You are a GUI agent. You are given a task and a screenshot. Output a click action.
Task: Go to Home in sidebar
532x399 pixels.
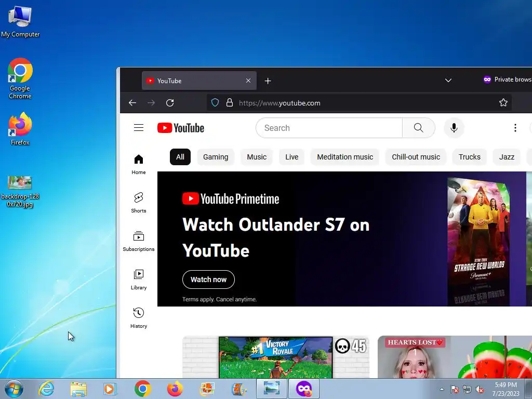[138, 164]
